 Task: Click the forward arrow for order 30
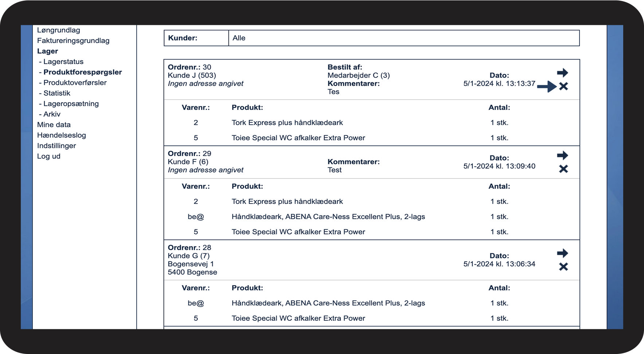[x=562, y=73]
